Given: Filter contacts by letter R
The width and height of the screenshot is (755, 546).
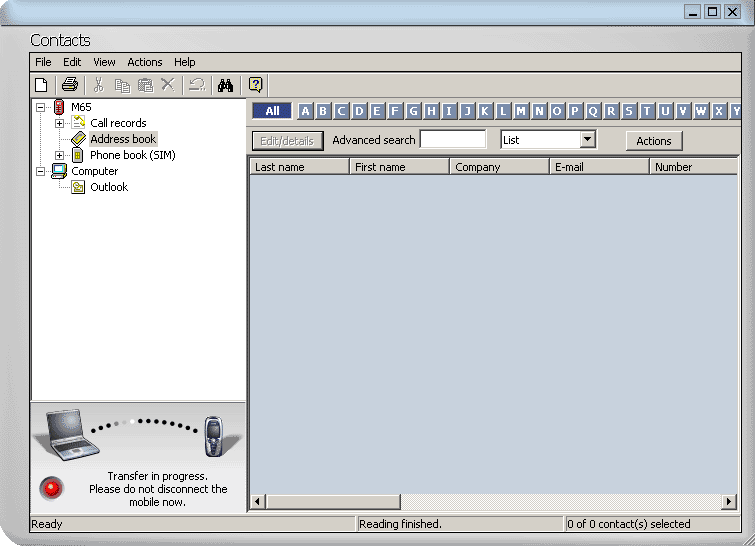Looking at the screenshot, I should tap(611, 111).
